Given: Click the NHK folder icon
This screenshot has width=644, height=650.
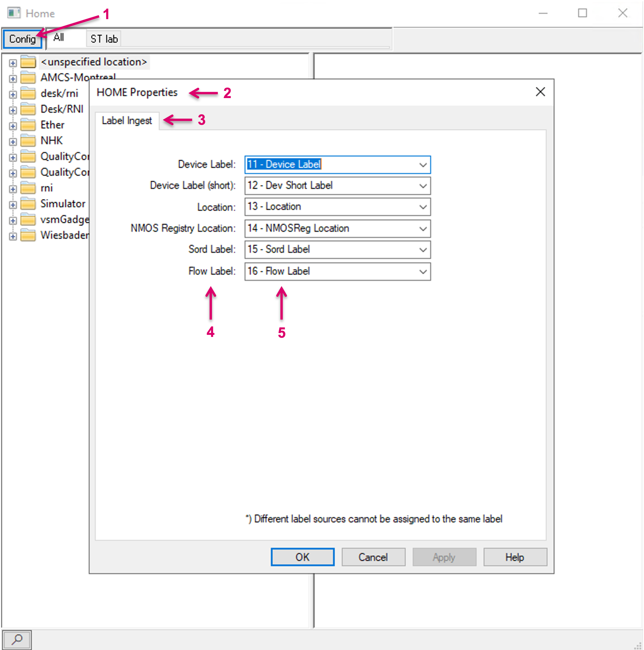Looking at the screenshot, I should pos(28,141).
